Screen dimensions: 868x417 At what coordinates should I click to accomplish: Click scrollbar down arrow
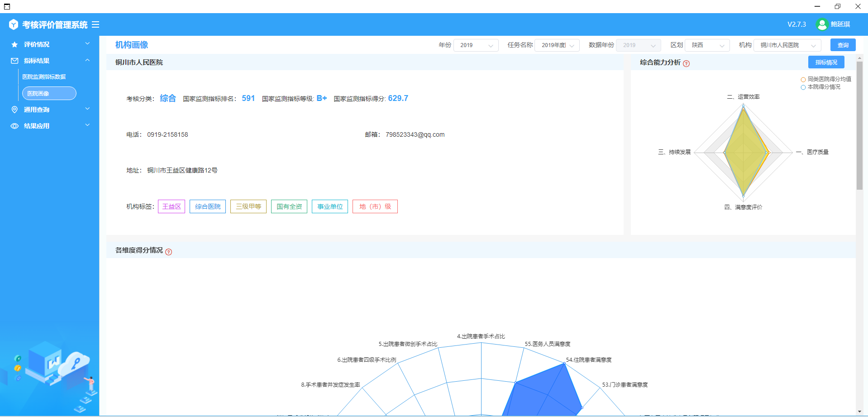[x=859, y=412]
